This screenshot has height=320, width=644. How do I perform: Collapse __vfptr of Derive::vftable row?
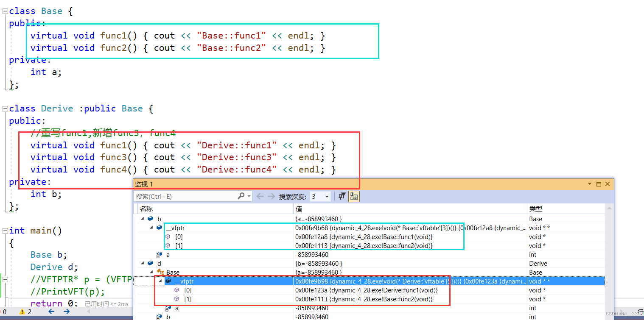pos(160,281)
